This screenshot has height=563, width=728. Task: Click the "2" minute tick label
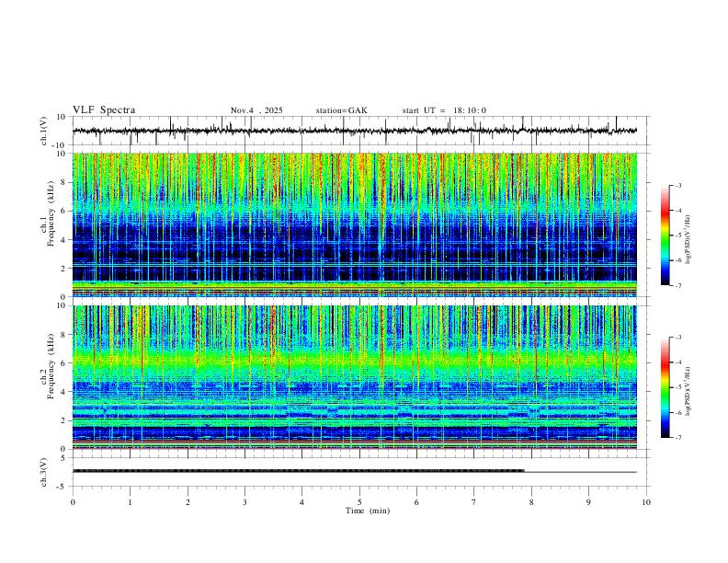point(188,502)
